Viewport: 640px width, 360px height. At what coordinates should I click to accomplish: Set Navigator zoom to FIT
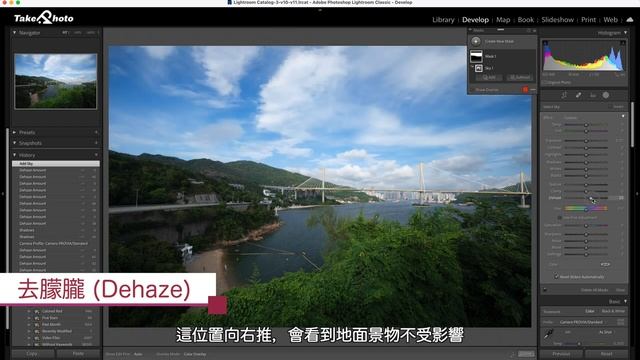point(65,33)
